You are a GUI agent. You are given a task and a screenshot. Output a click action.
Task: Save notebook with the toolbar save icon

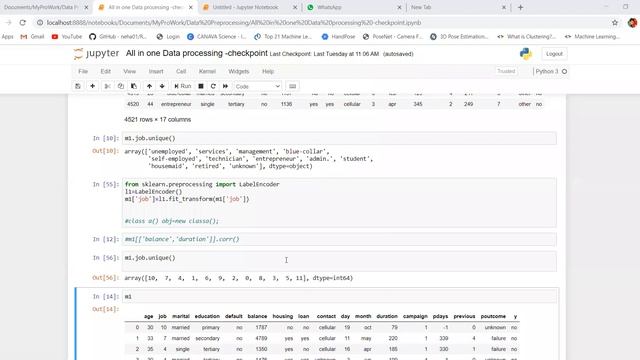78,86
